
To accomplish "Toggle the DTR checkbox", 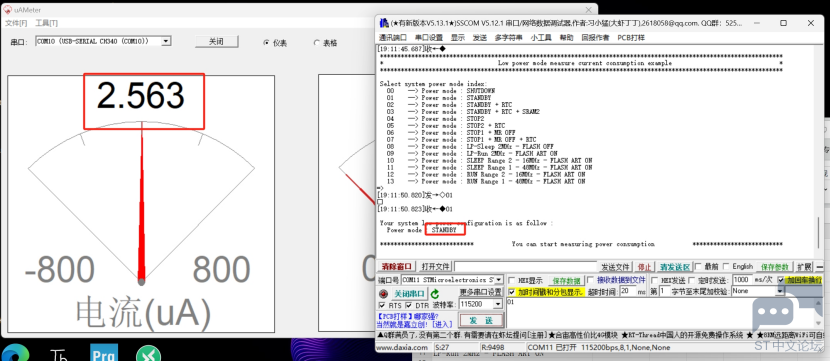I will (409, 305).
